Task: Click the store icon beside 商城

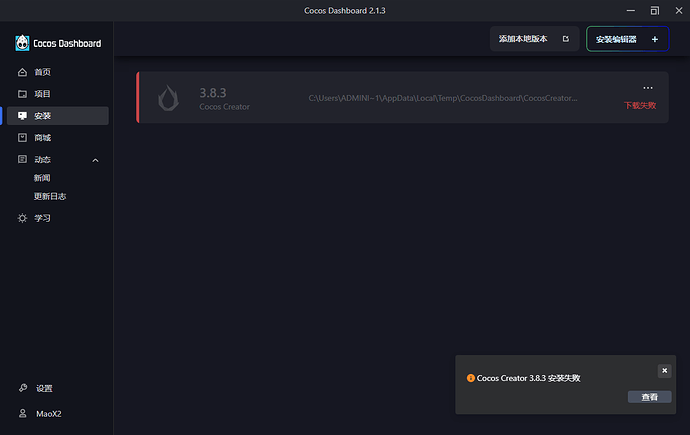Action: coord(22,138)
